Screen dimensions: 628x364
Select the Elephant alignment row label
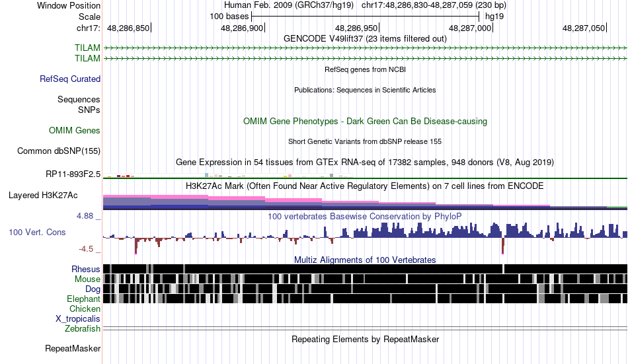pos(84,299)
